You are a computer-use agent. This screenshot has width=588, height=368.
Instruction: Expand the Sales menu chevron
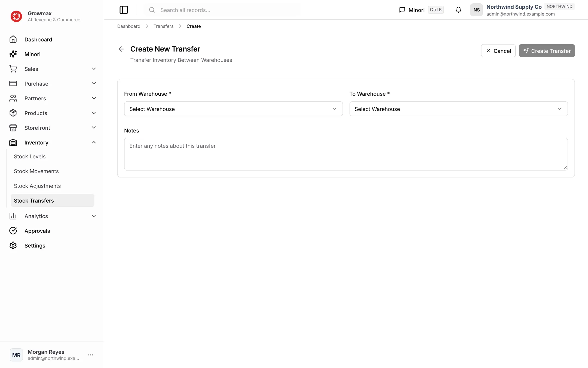click(x=94, y=69)
